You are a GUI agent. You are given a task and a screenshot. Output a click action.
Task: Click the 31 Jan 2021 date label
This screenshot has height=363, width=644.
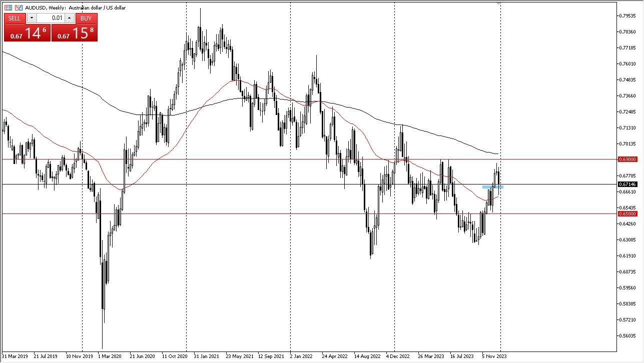coord(207,357)
